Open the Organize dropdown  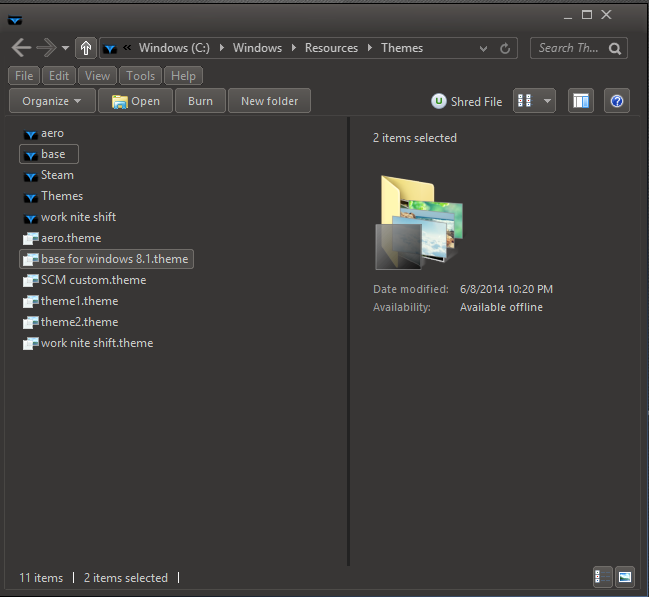coord(52,101)
